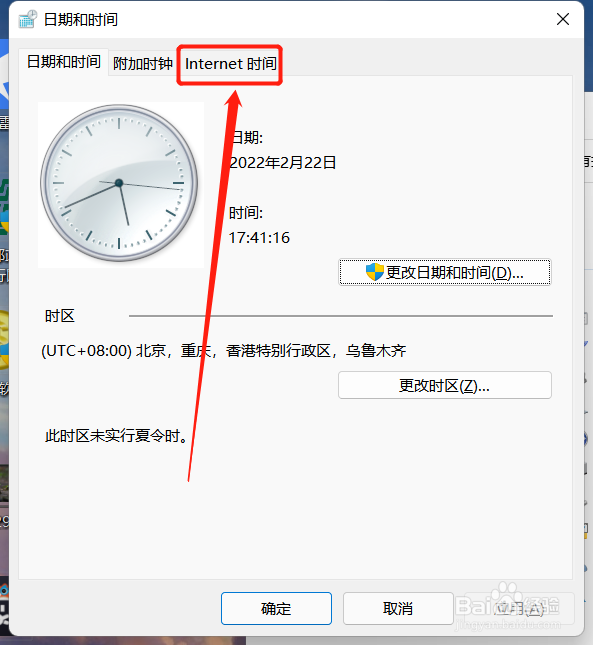Viewport: 593px width, 645px height.
Task: Click the 时间: label above the time
Action: click(x=246, y=213)
